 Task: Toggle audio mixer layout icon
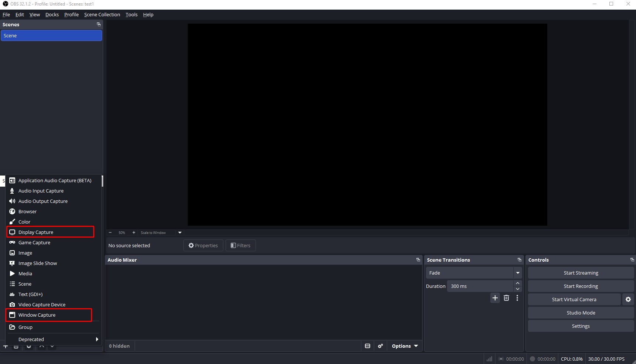tap(368, 346)
